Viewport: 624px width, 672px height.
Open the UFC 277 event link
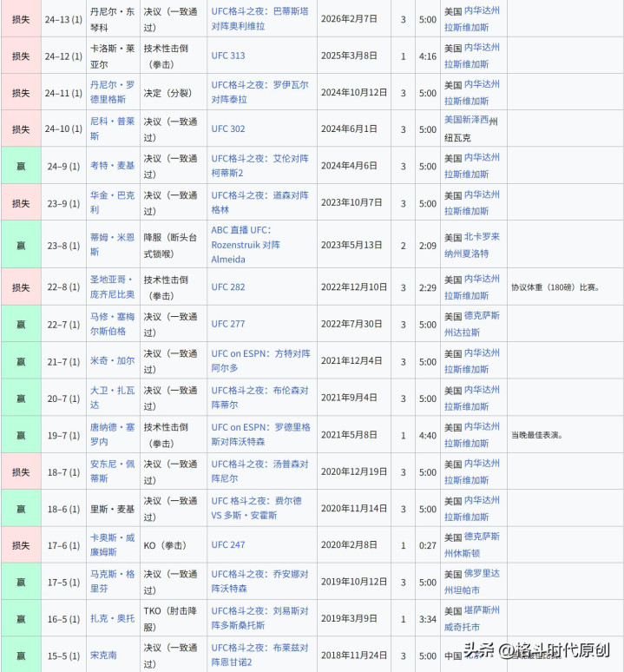click(228, 324)
